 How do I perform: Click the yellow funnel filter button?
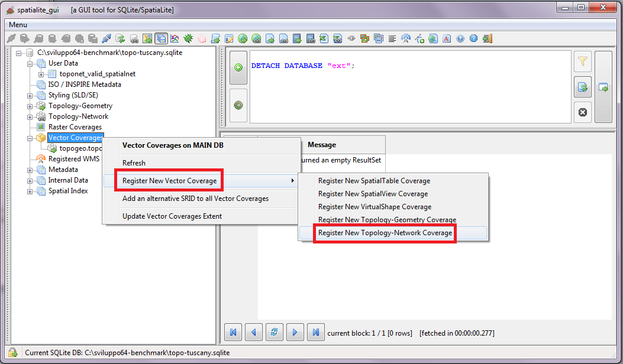583,61
